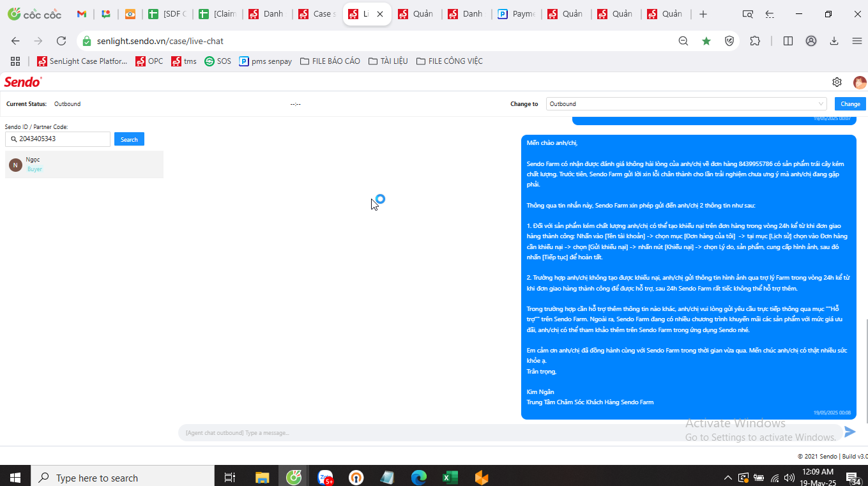Open Microsoft Edge from taskbar
The height and width of the screenshot is (486, 868).
coord(419,476)
